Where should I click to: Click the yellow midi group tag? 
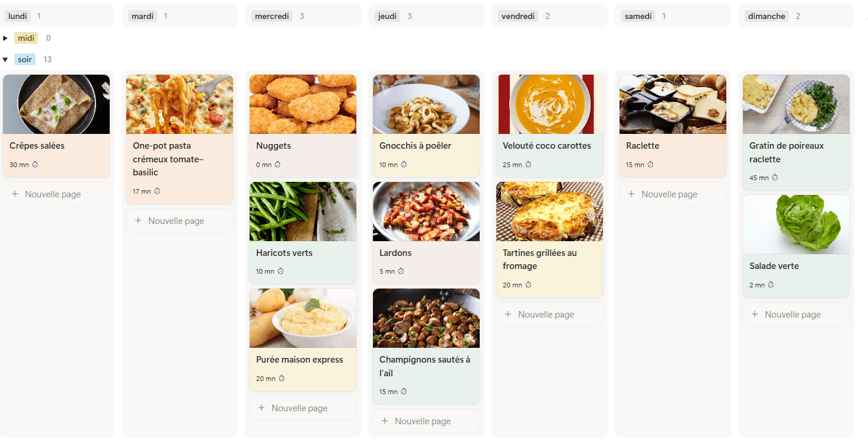[x=26, y=39]
